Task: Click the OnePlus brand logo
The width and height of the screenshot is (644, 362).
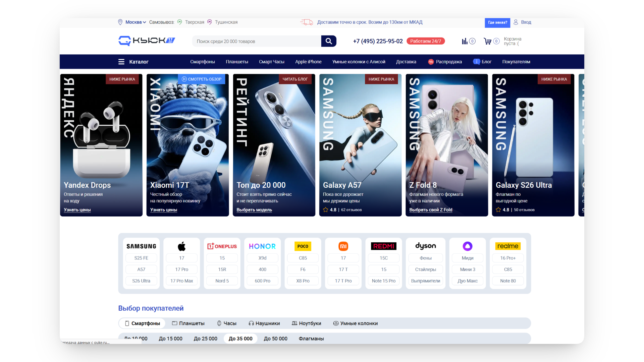Action: (222, 246)
